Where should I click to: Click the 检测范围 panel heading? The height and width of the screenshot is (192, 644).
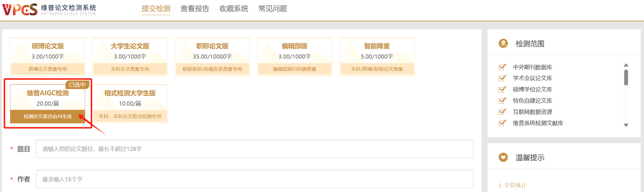click(x=530, y=44)
